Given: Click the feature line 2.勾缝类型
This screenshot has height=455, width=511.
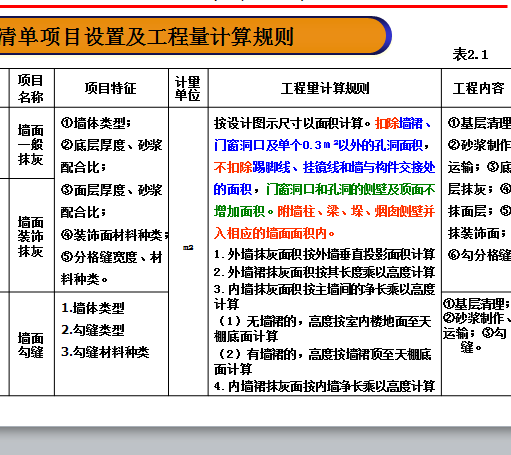Looking at the screenshot, I should tap(93, 330).
